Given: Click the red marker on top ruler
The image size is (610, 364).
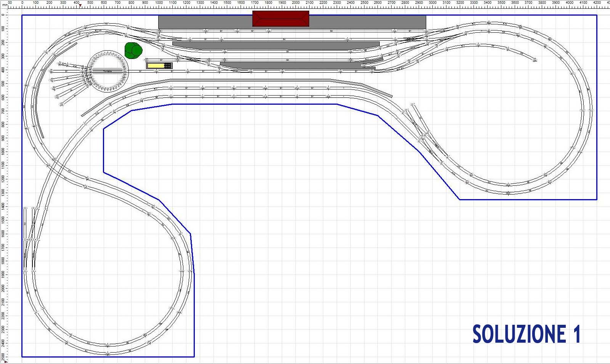Looking at the screenshot, I should pos(80,6).
